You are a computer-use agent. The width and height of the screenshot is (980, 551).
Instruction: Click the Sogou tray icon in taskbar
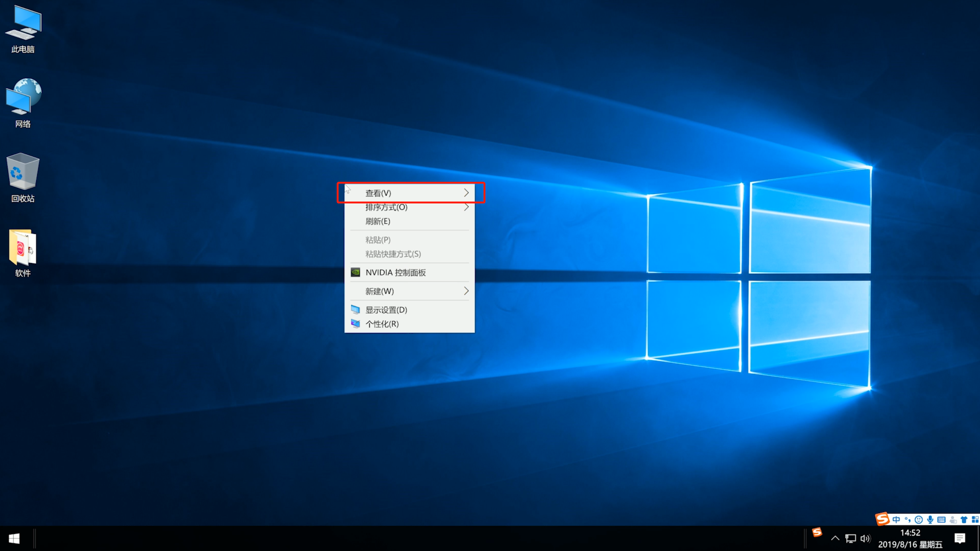[x=817, y=532]
